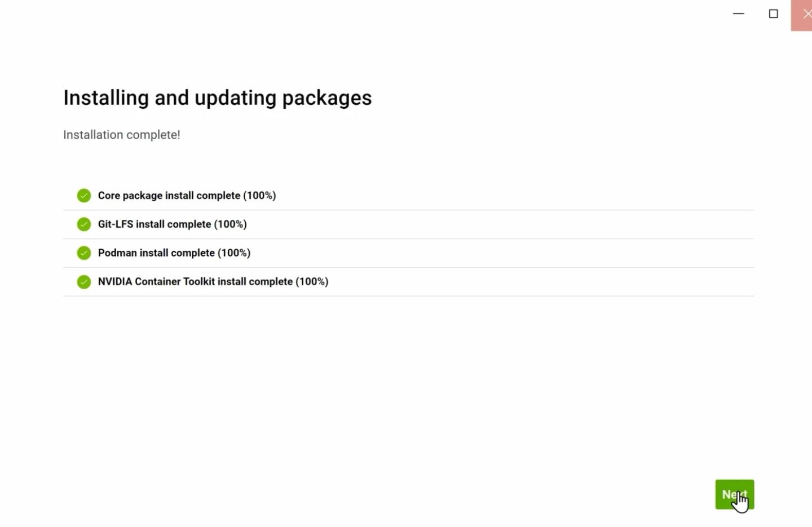Click the NVIDIA Container Toolkit checkmark icon

tap(83, 281)
